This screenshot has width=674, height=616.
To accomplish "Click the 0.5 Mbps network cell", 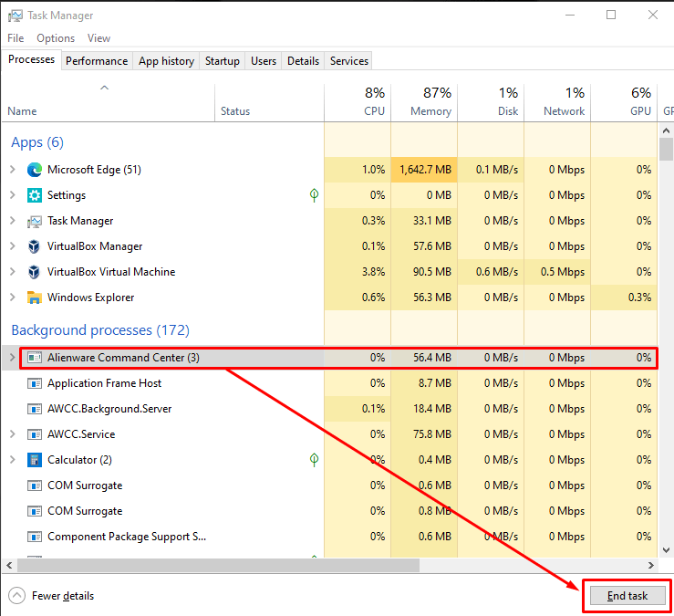I will 557,272.
